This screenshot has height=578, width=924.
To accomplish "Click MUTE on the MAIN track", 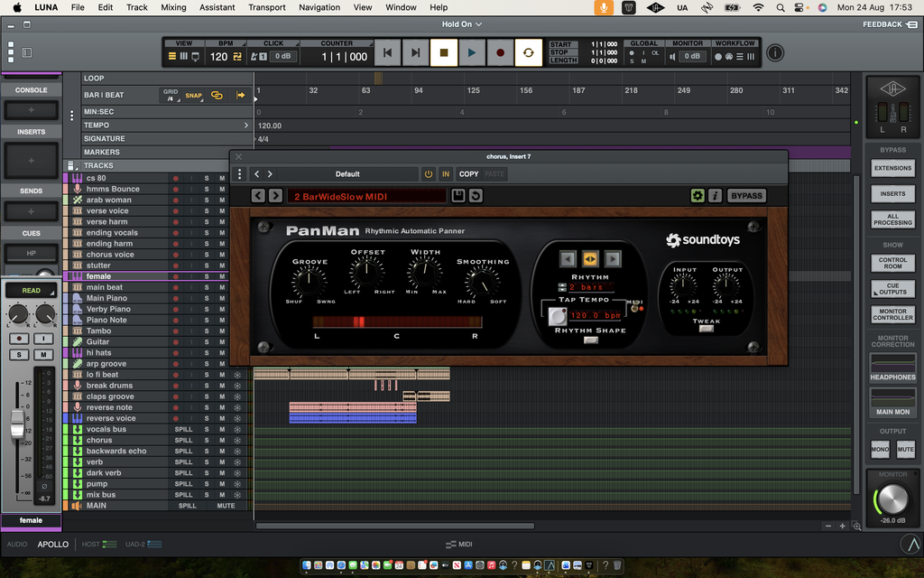I will click(x=226, y=506).
